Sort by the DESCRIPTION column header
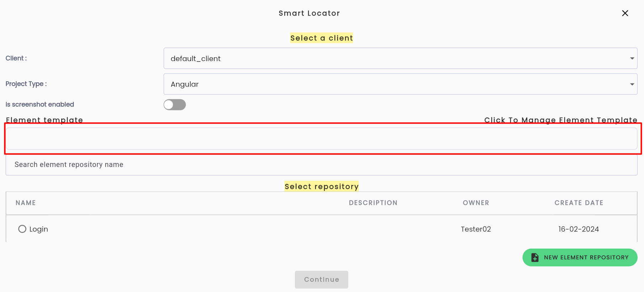 373,203
